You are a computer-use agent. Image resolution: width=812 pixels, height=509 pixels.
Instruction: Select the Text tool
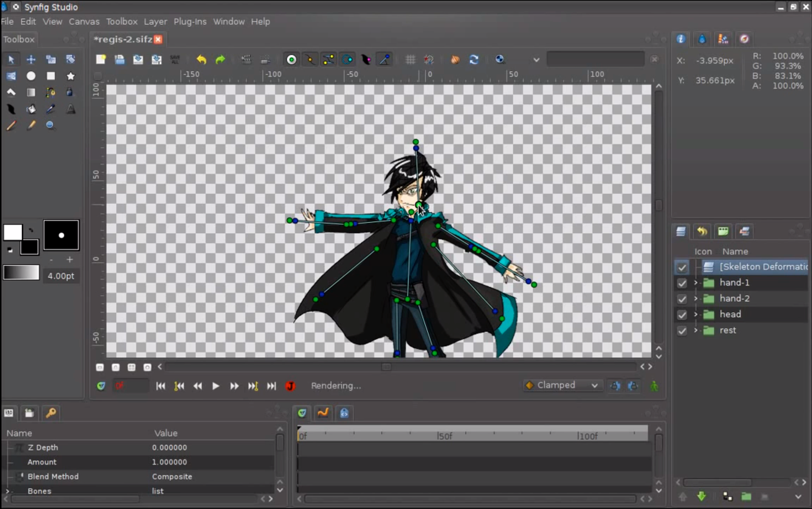71,109
